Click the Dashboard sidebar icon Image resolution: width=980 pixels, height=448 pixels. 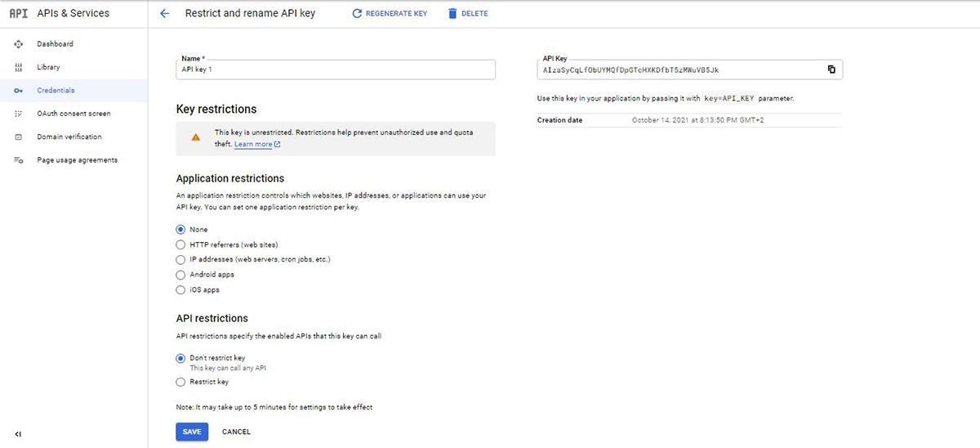coord(19,44)
